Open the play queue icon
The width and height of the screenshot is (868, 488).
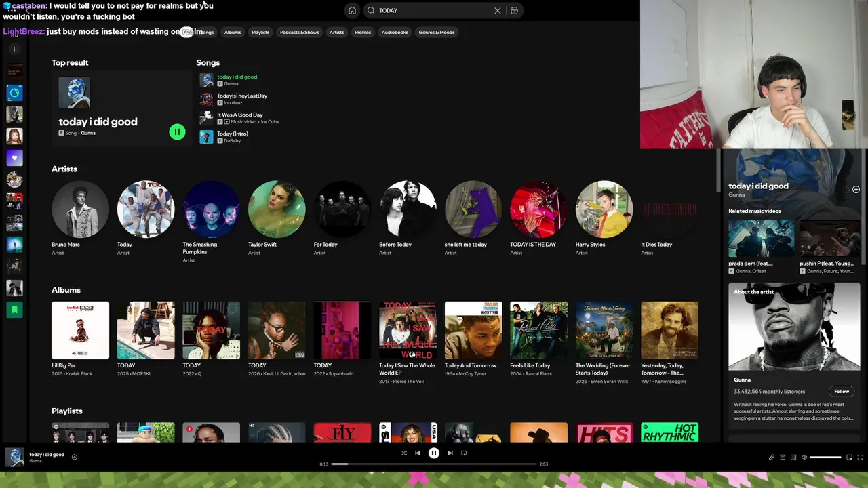[783, 457]
